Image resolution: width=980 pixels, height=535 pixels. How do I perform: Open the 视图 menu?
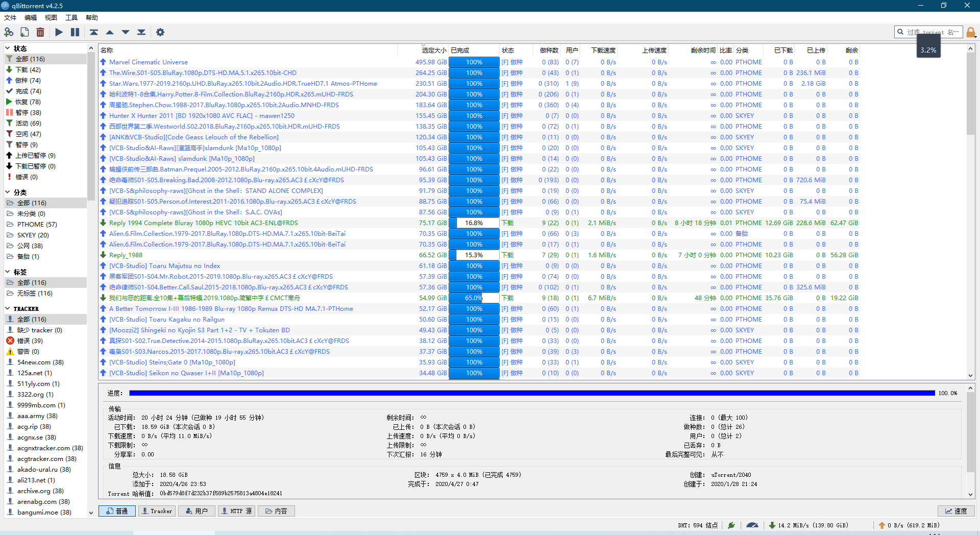pyautogui.click(x=51, y=18)
